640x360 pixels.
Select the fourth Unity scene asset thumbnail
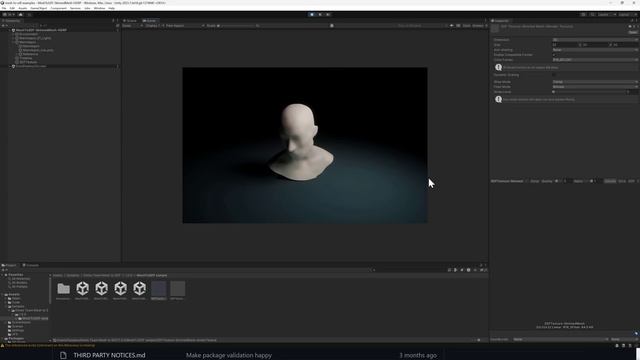coord(139,289)
